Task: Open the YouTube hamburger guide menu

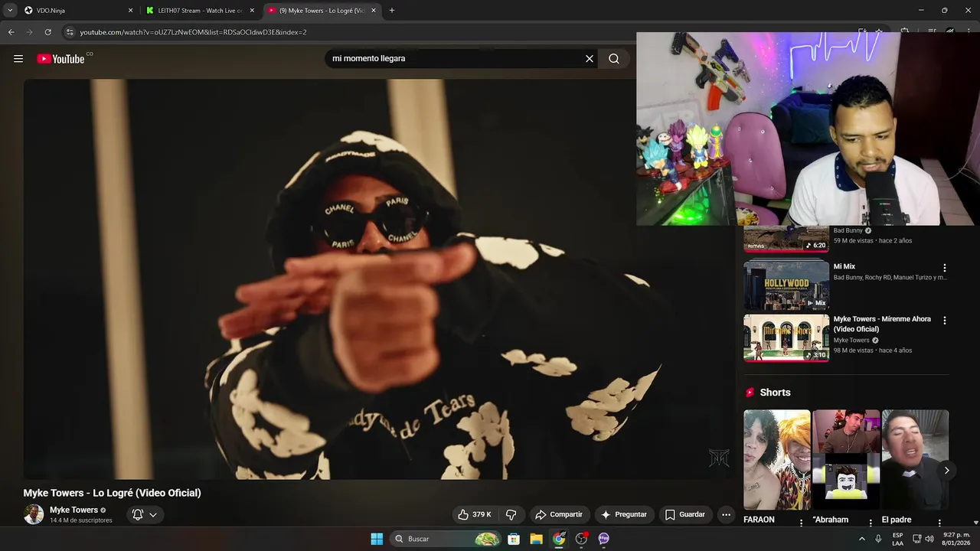Action: click(x=18, y=59)
